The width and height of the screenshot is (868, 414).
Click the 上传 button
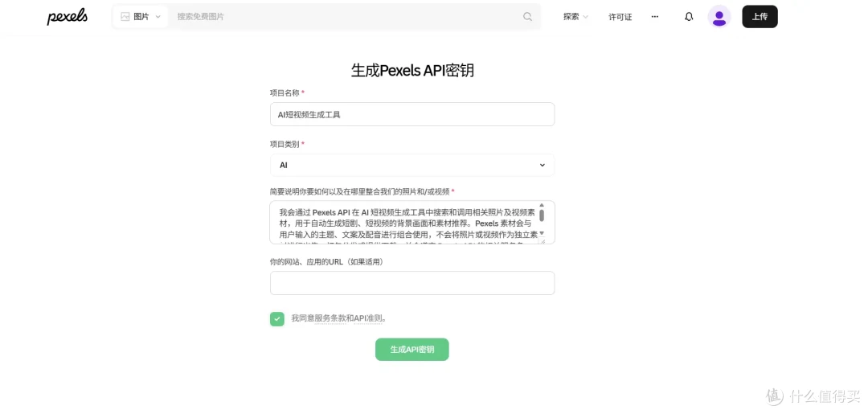coord(759,17)
